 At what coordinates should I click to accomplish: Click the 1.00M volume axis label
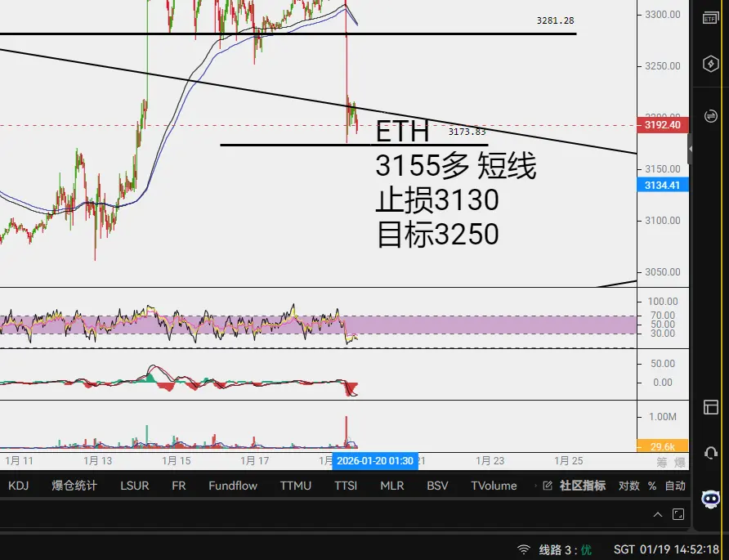[663, 417]
